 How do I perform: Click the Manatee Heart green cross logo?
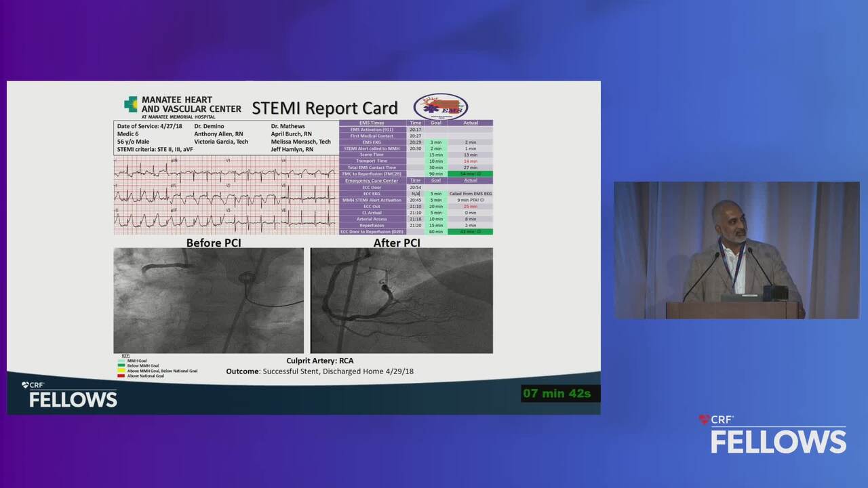tap(130, 104)
